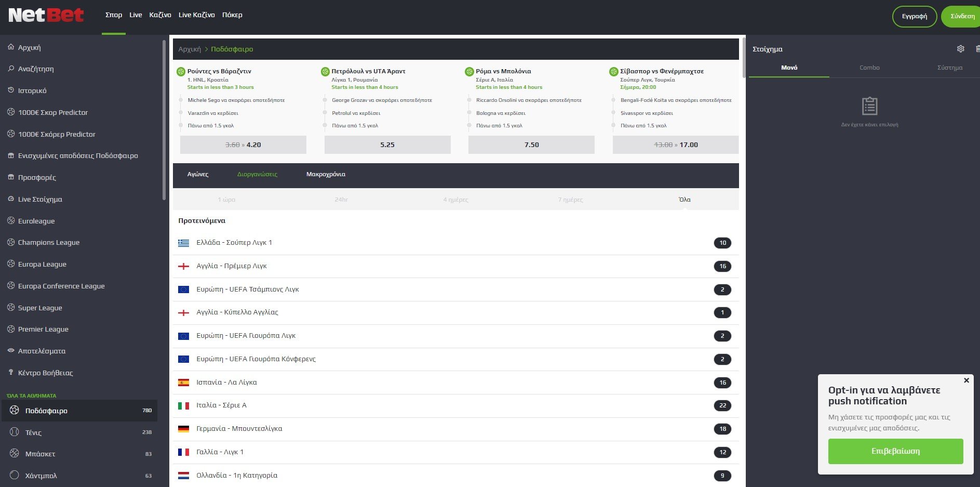The width and height of the screenshot is (980, 487).
Task: Select the 7 ημέρες time filter
Action: [570, 200]
